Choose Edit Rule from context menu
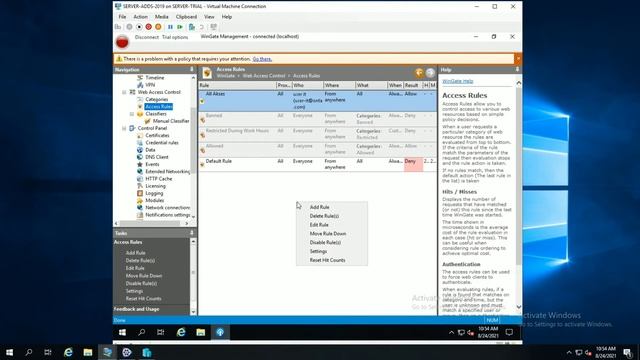The width and height of the screenshot is (640, 360). pyautogui.click(x=319, y=225)
